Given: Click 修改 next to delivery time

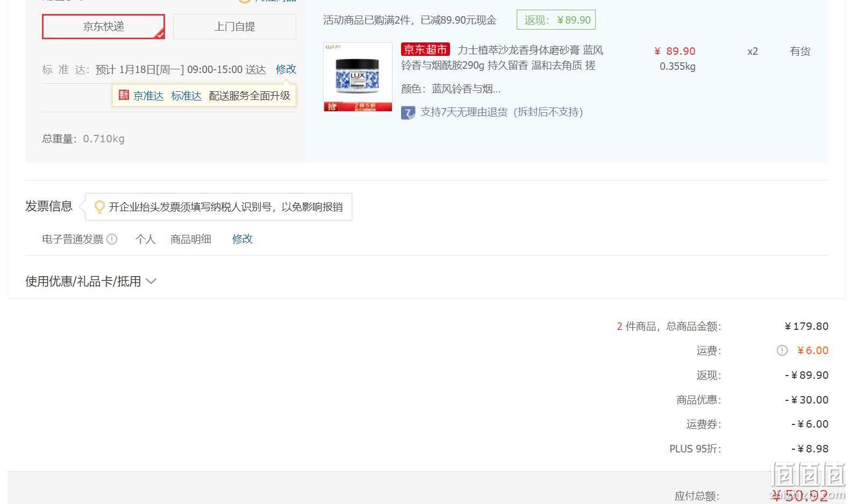Looking at the screenshot, I should click(x=286, y=69).
